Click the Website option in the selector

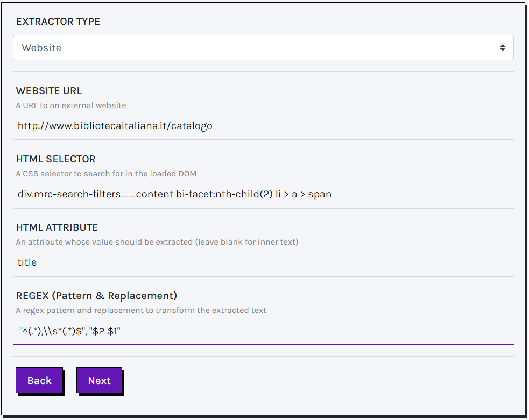pos(42,47)
